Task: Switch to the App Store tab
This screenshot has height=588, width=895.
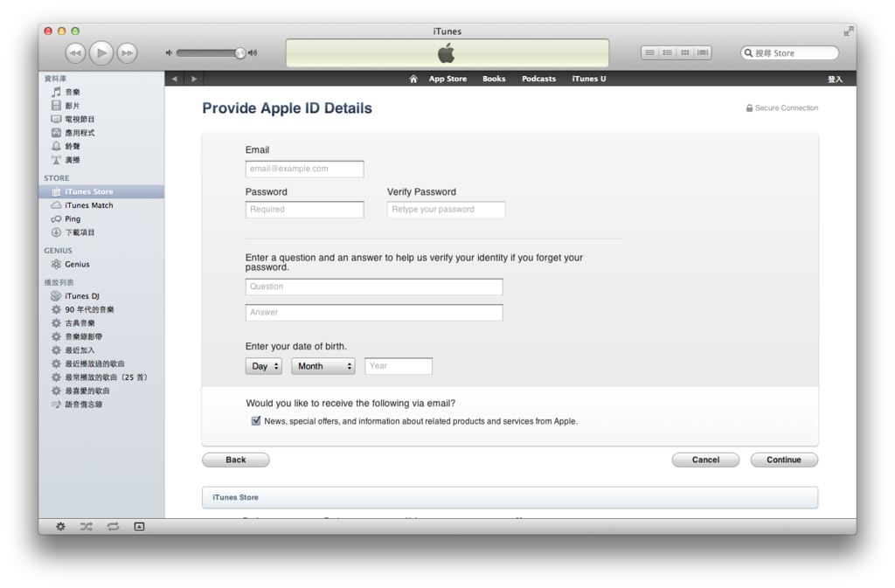Action: click(447, 79)
